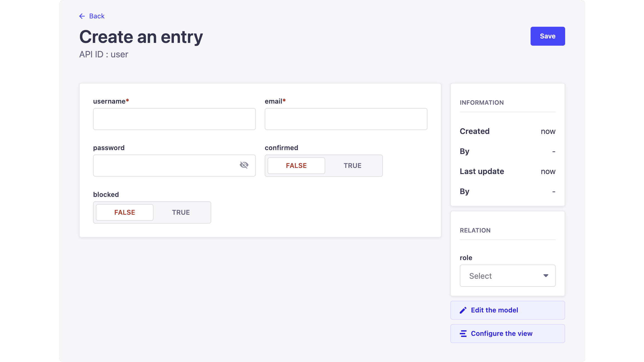Save the new user entry

tap(547, 36)
